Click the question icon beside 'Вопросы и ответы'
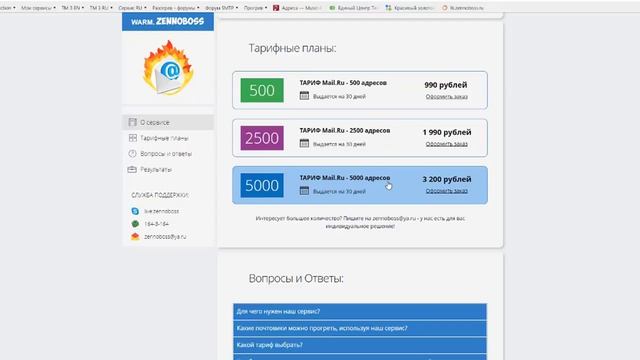Viewport: 640px width, 360px height. coord(132,153)
